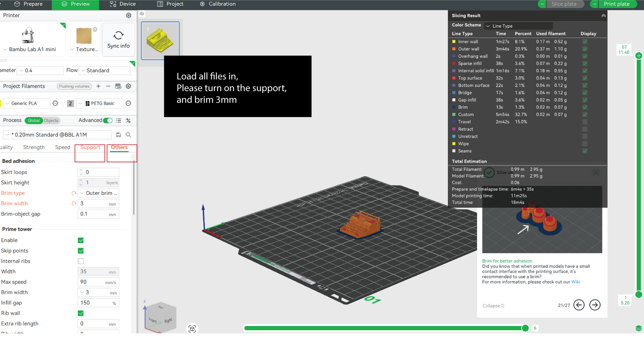Open the Color Scheme Line Type dropdown
The width and height of the screenshot is (644, 346).
518,26
